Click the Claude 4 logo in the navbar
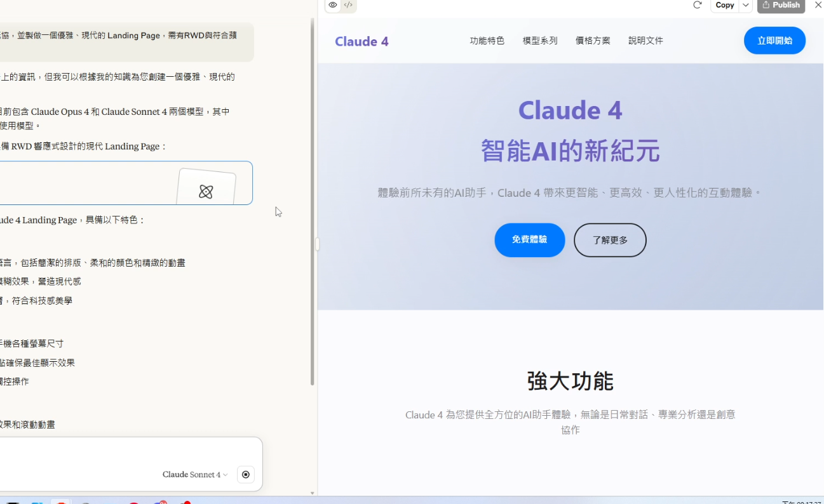This screenshot has width=824, height=504. tap(361, 41)
